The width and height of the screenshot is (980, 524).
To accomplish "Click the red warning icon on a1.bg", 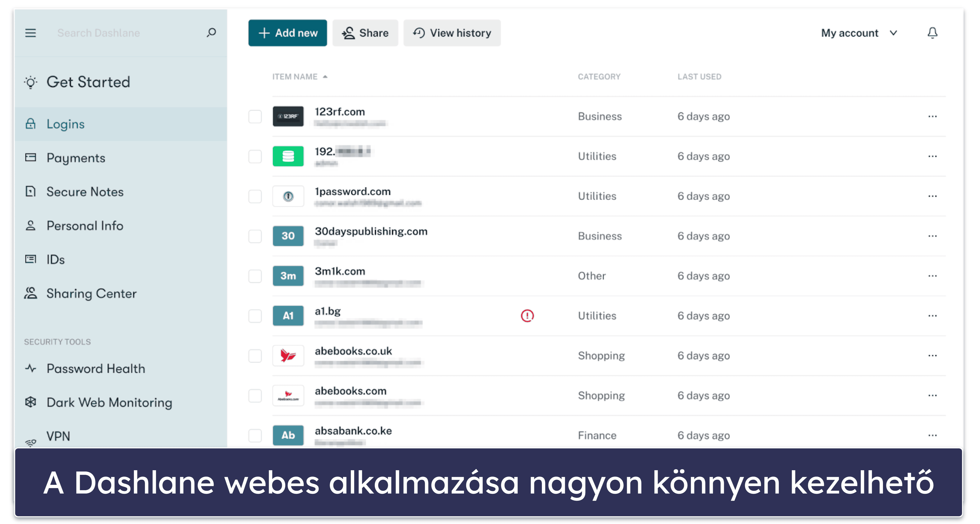I will pos(527,316).
